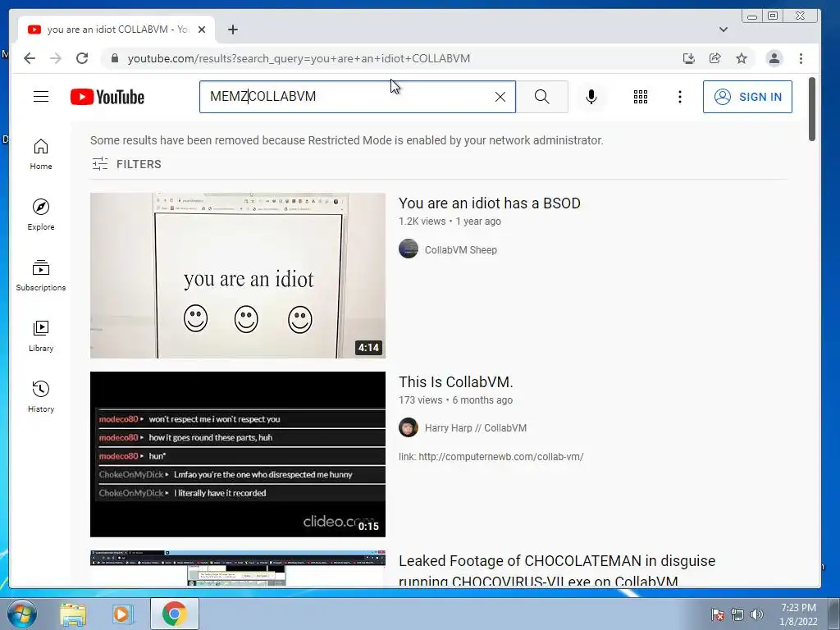Click the CollabVM Sheep channel avatar
840x630 pixels.
click(409, 249)
